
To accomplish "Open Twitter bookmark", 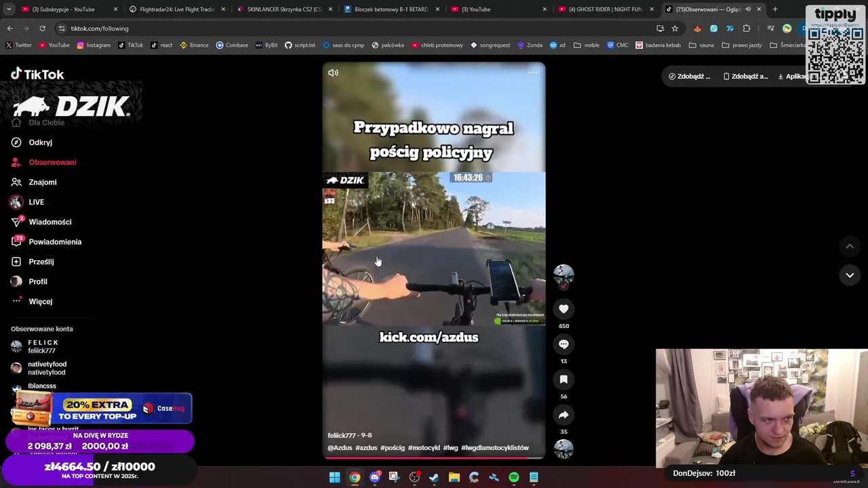I will coord(18,45).
